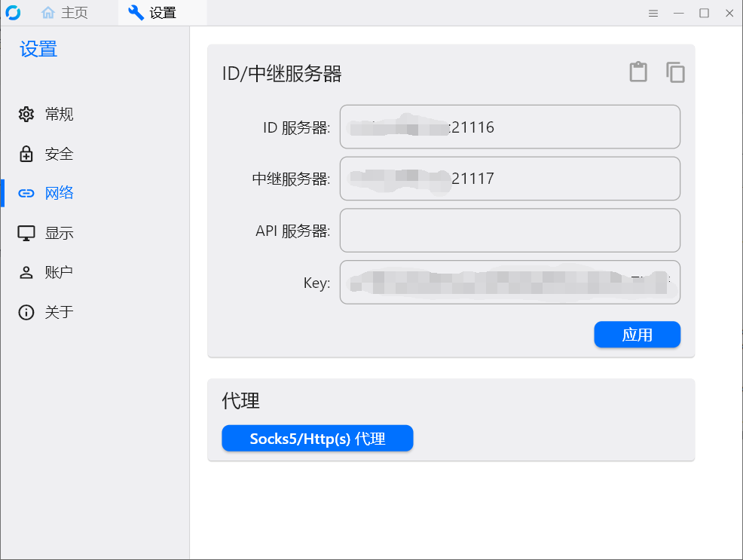
Task: Click the monitor icon beside 显示
Action: (x=26, y=233)
